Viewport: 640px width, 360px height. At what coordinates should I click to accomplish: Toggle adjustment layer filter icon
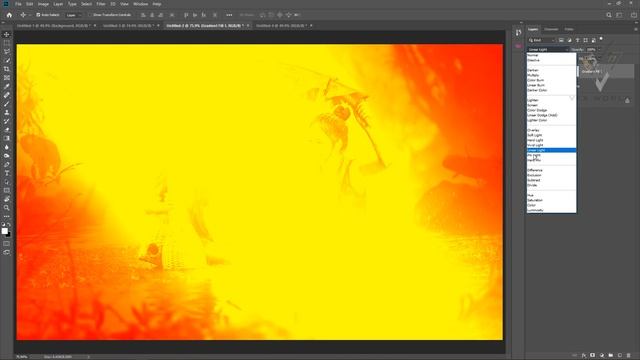[569, 40]
